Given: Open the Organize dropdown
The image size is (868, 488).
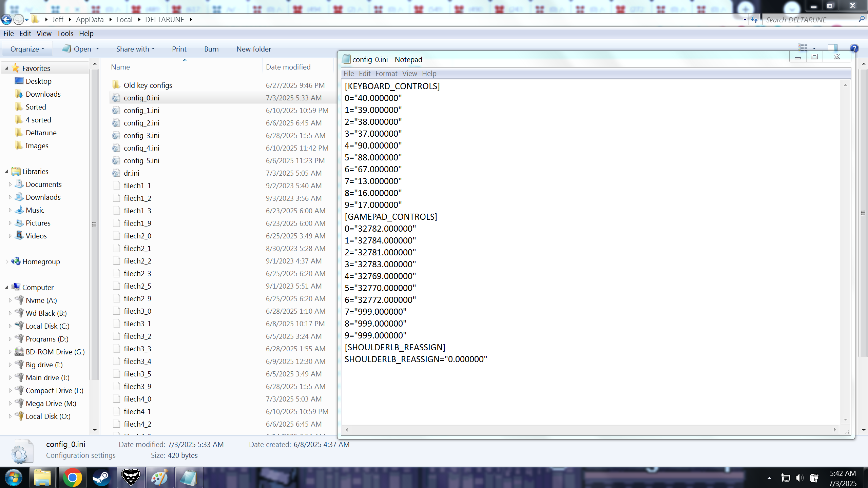Looking at the screenshot, I should [x=27, y=49].
